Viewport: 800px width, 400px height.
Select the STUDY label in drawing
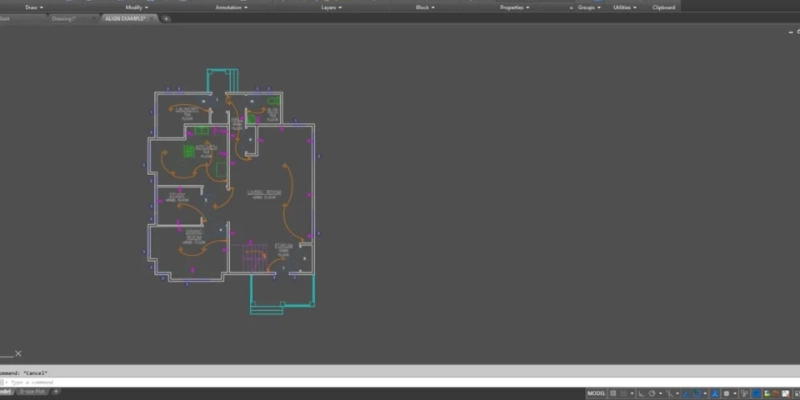click(x=177, y=195)
